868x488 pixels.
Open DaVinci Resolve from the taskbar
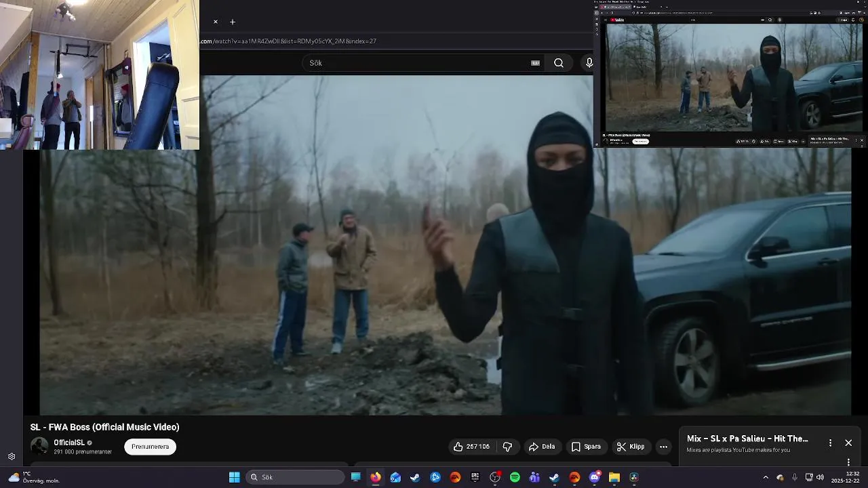(x=634, y=477)
